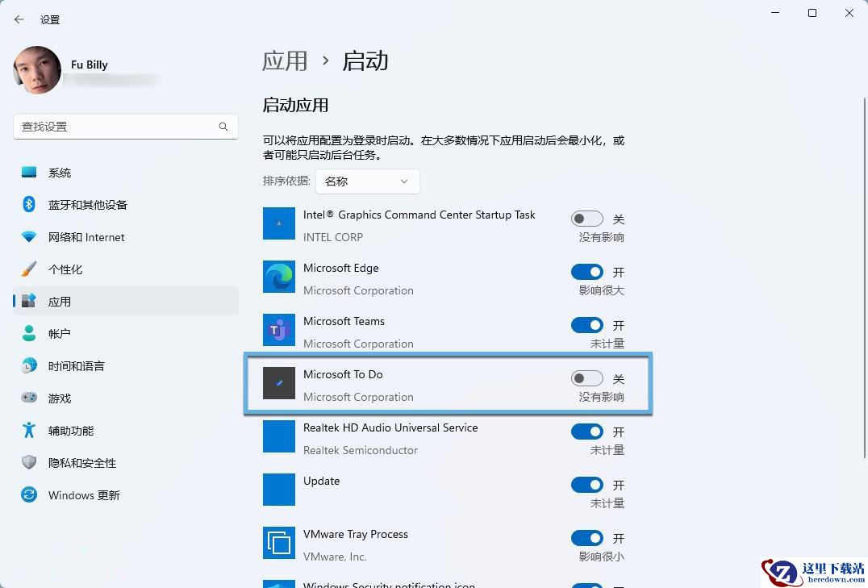Click the Microsoft Edge app icon
Viewport: 868px width, 588px height.
point(278,277)
